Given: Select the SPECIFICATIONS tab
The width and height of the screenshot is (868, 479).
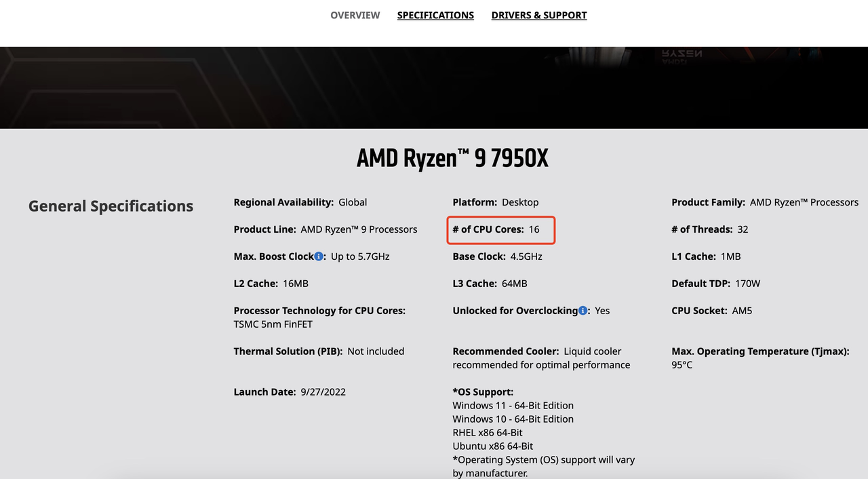Looking at the screenshot, I should point(435,15).
